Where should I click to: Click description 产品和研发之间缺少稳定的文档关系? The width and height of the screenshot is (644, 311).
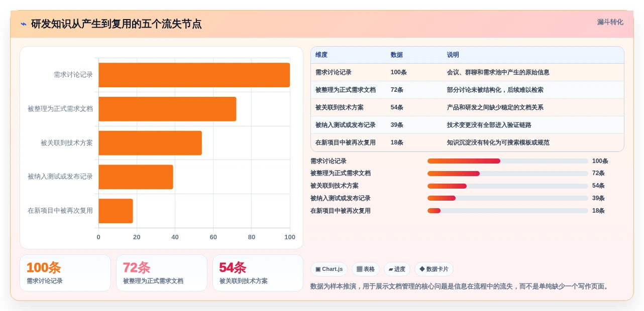(495, 107)
